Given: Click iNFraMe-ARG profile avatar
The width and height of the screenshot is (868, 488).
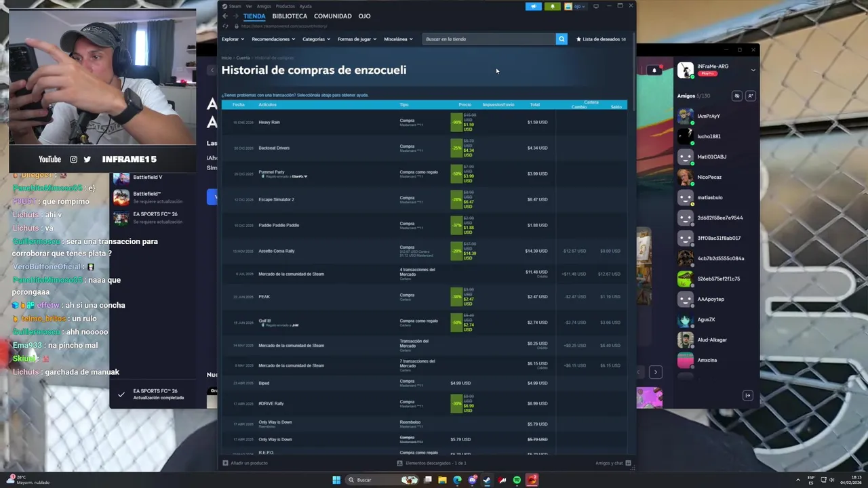Looking at the screenshot, I should (x=686, y=70).
